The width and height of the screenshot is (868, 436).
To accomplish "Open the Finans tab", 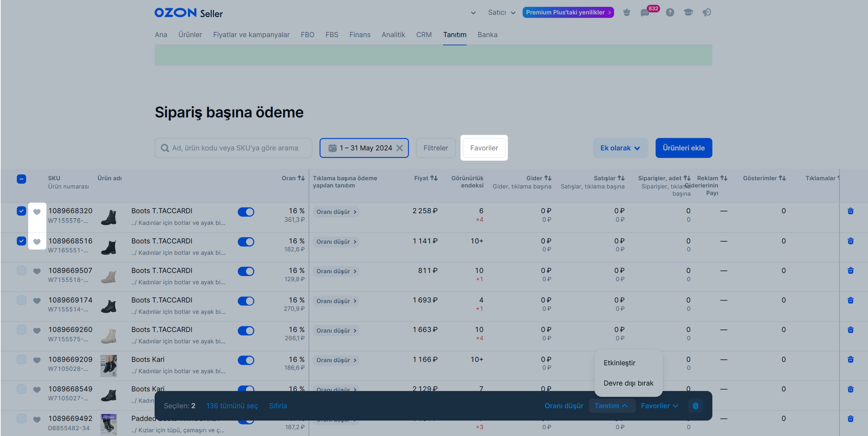I will click(x=360, y=35).
